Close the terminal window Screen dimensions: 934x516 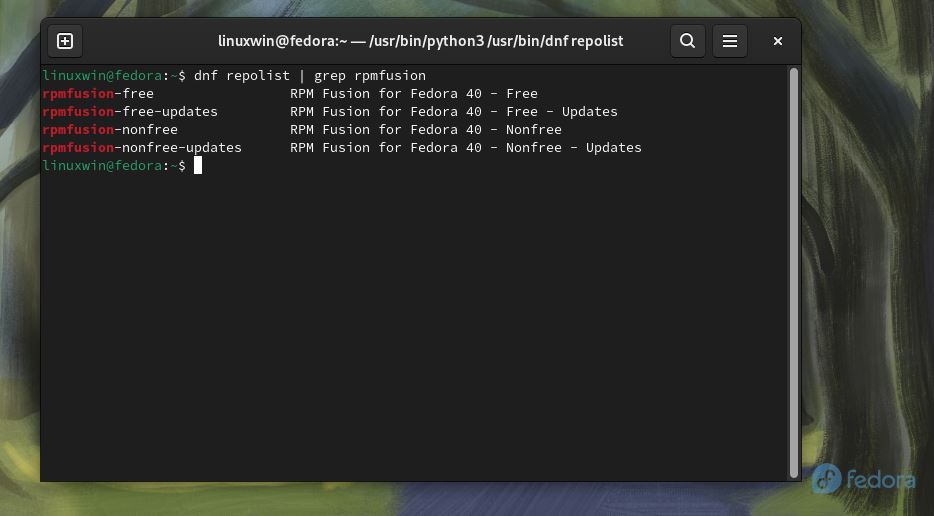click(777, 41)
